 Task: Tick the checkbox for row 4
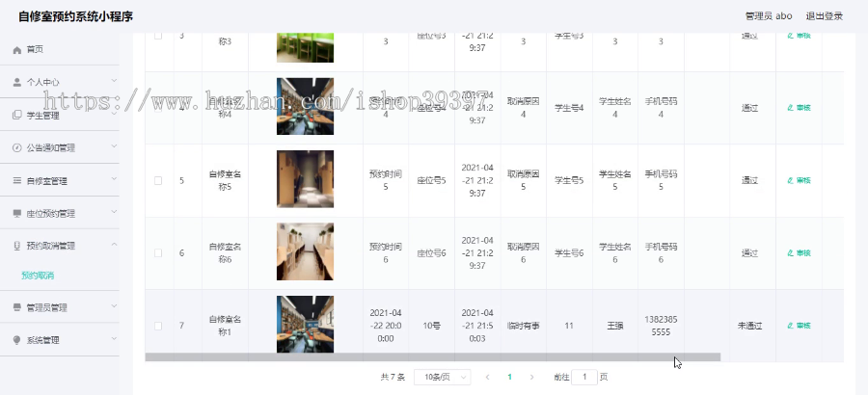(158, 108)
